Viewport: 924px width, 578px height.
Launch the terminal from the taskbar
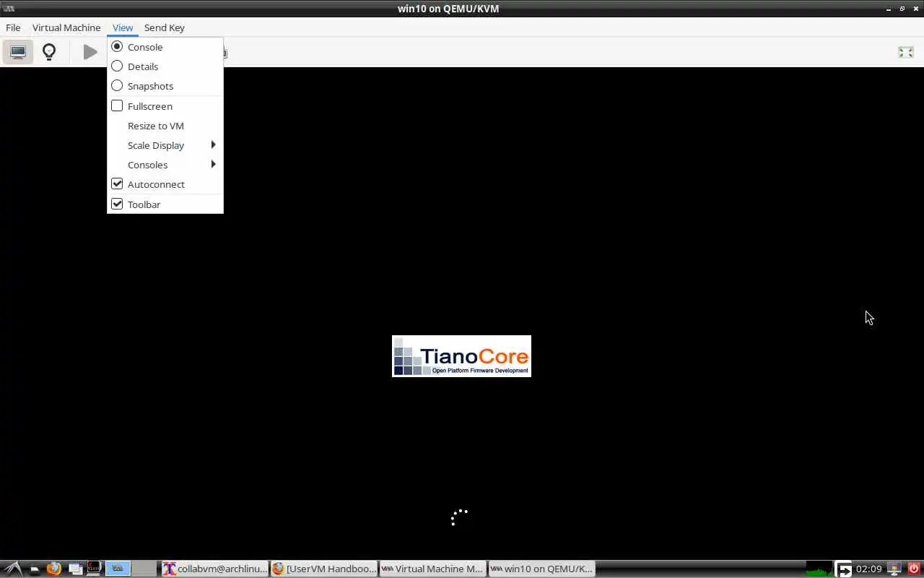coord(94,569)
